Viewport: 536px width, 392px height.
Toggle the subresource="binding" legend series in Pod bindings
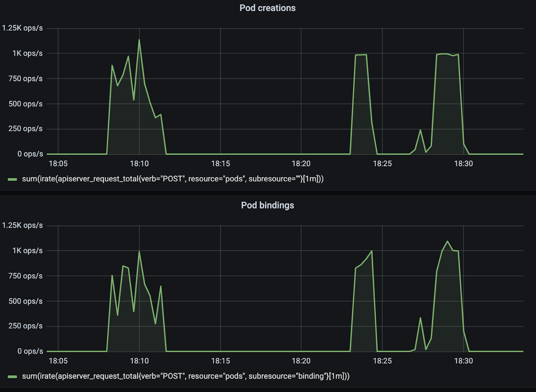[186, 376]
